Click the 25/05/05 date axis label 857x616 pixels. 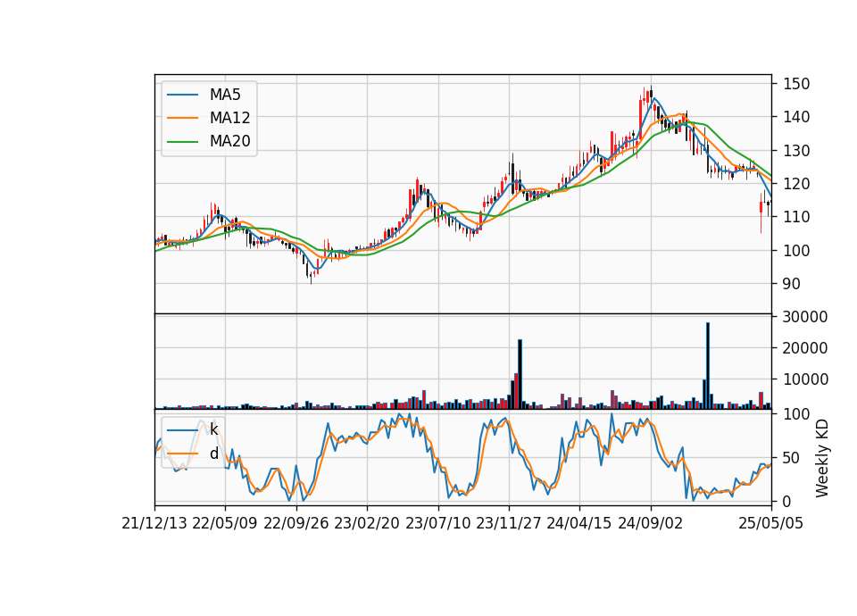[x=771, y=523]
